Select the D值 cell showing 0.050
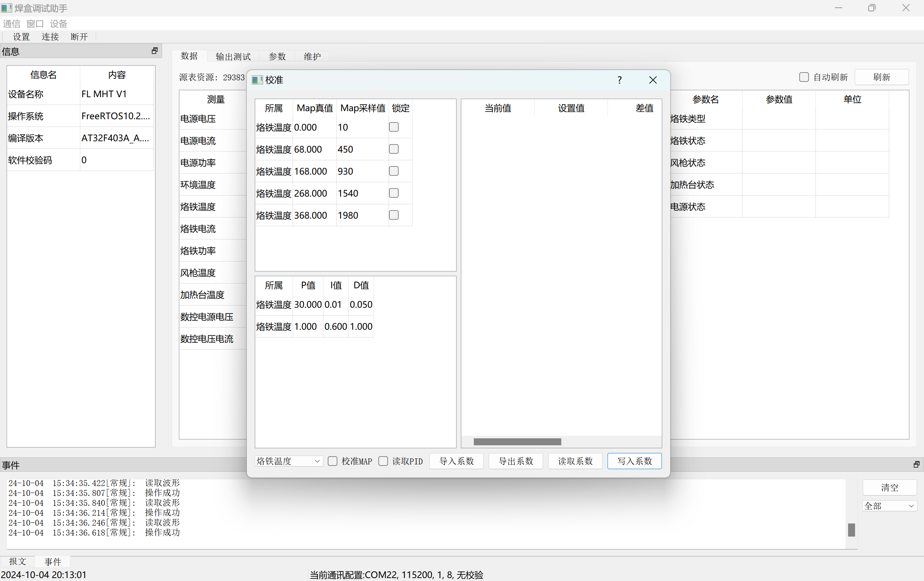This screenshot has width=924, height=581. point(361,304)
